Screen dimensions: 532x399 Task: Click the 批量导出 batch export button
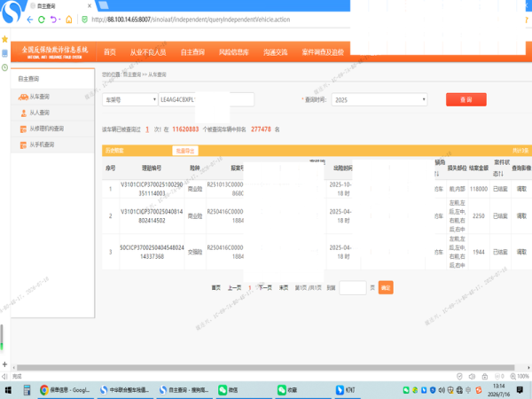coord(185,151)
